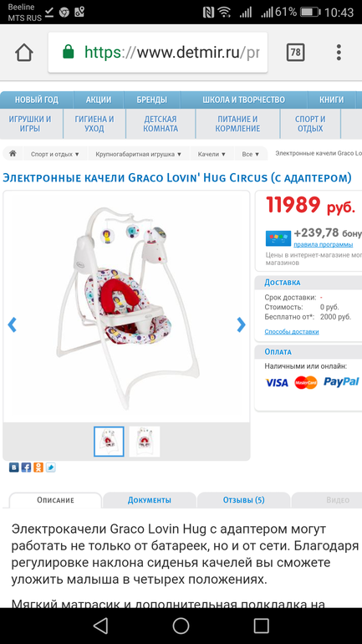Tap the browser home icon
This screenshot has width=362, height=644.
23,53
